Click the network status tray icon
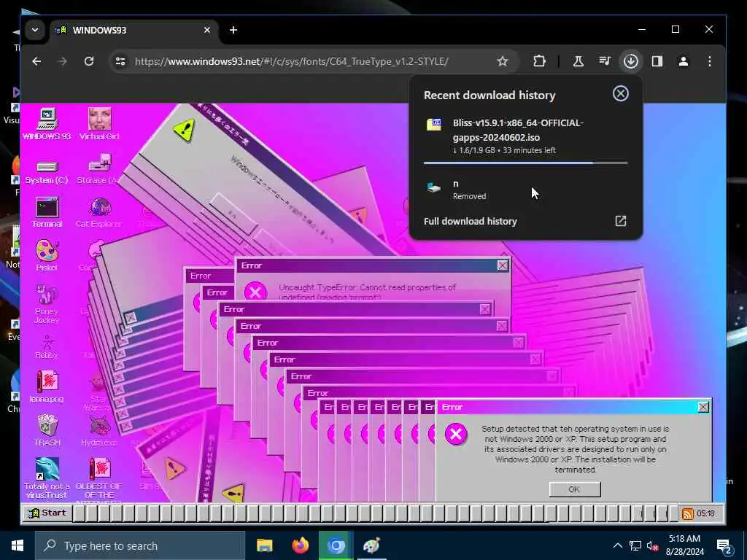The width and height of the screenshot is (747, 560). click(635, 545)
